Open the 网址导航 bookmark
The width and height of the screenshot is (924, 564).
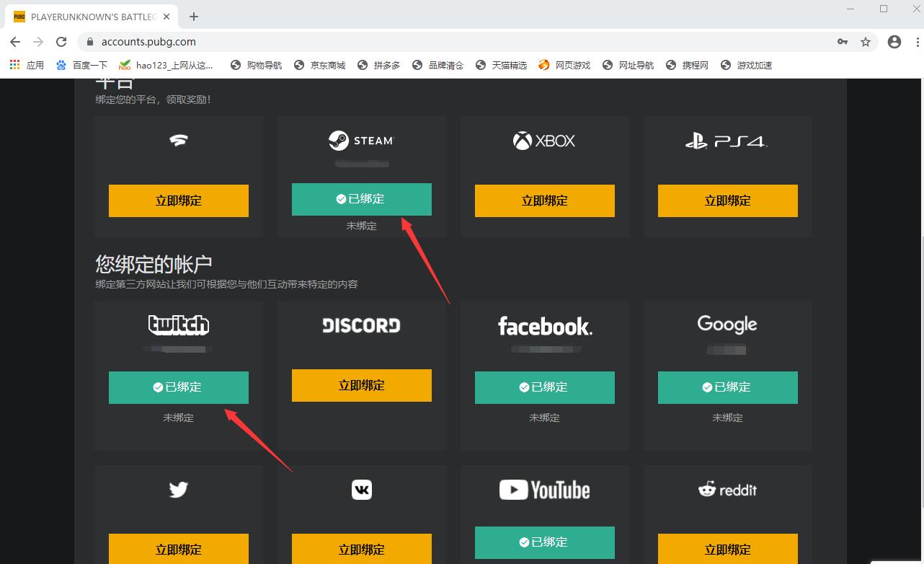coord(628,65)
